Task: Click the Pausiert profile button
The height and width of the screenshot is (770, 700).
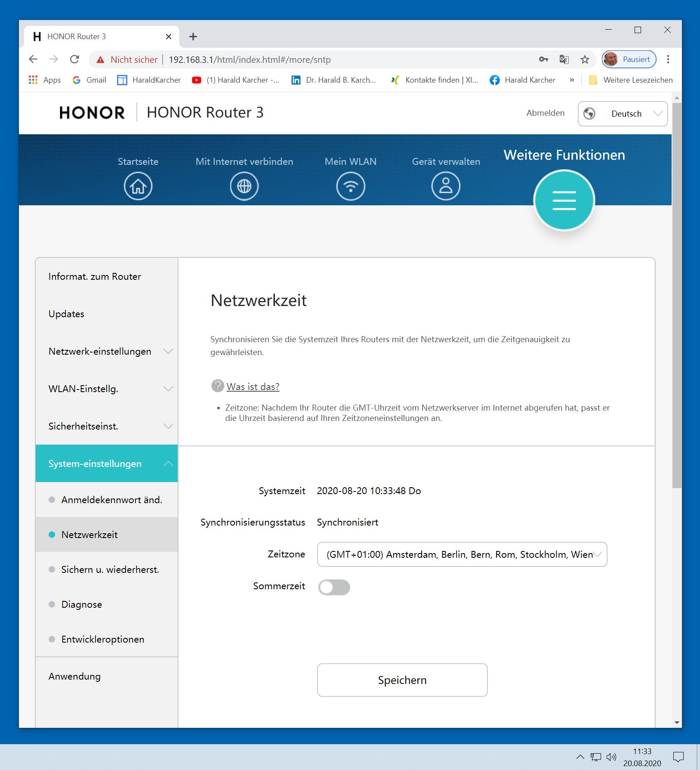Action: coord(629,59)
